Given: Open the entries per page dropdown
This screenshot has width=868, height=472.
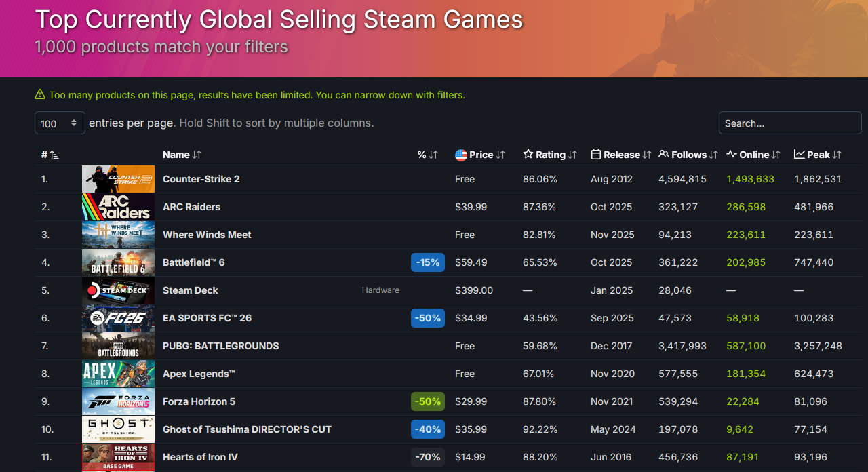Looking at the screenshot, I should tap(60, 123).
